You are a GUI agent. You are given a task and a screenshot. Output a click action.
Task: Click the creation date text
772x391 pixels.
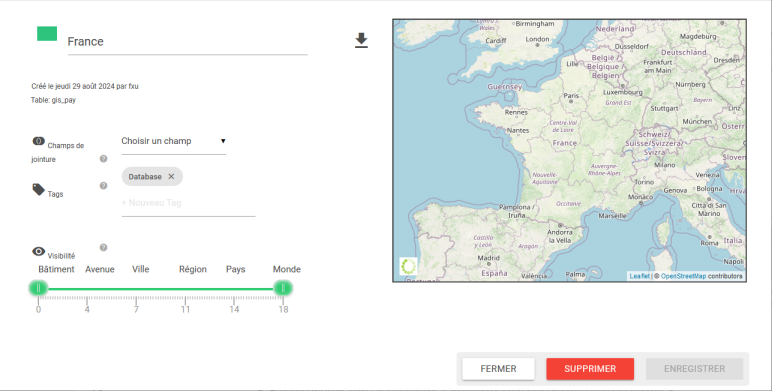(85, 86)
